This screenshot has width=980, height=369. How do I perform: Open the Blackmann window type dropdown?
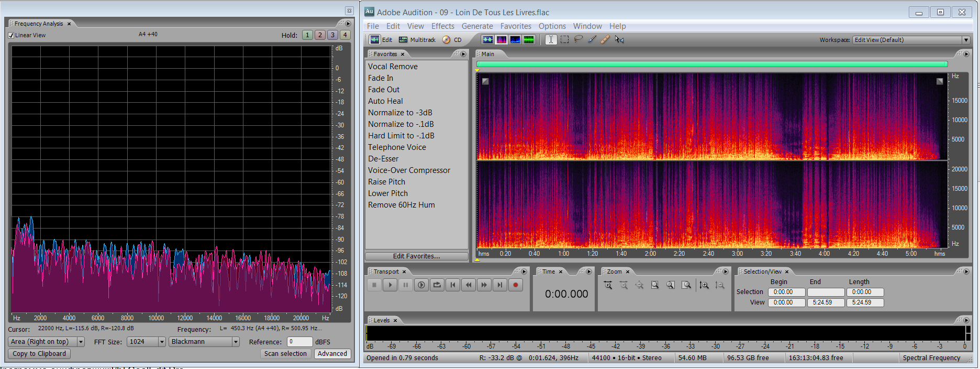(x=204, y=342)
